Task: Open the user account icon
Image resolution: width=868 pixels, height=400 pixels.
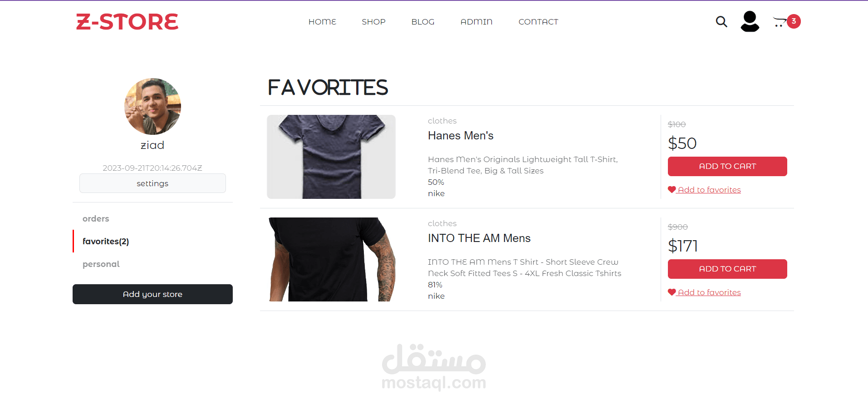Action: (x=750, y=21)
